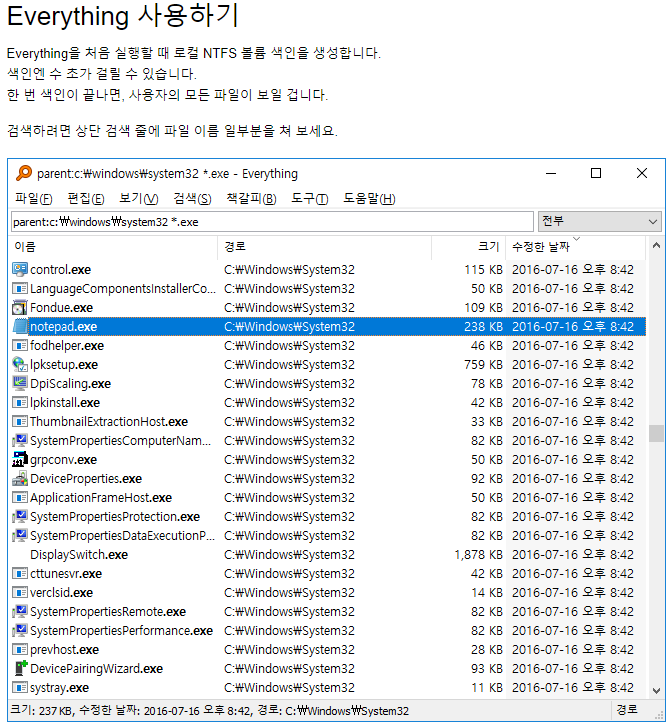Click the path cell of DevicePairingWizard.exe row
The image size is (672, 728).
[x=289, y=669]
